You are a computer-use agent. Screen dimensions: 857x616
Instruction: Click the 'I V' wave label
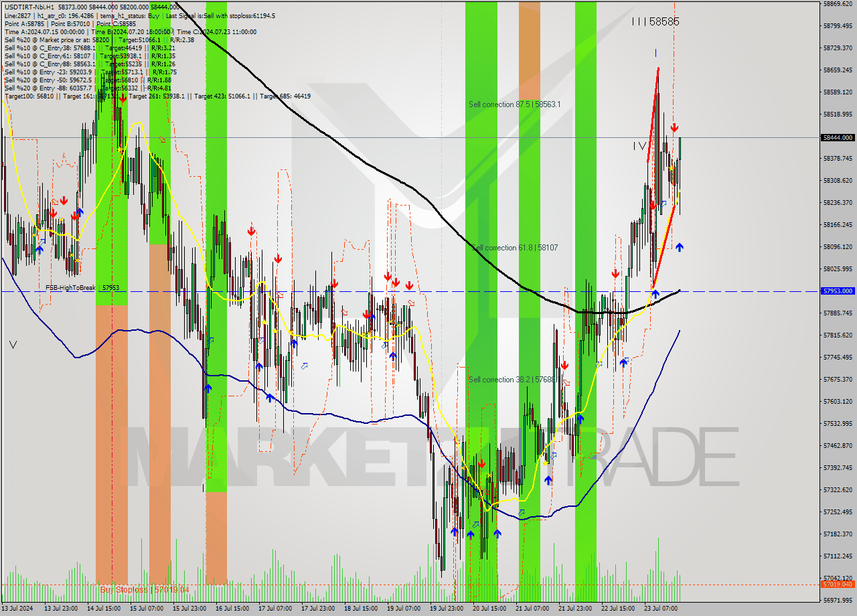[x=640, y=145]
